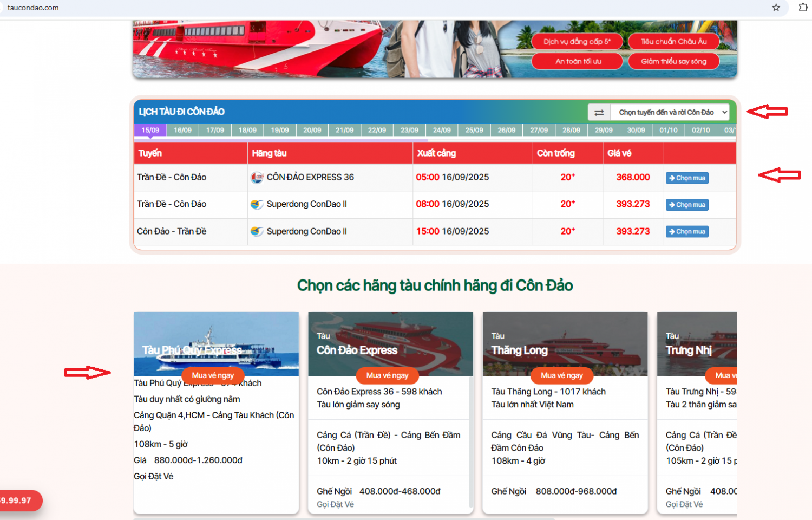
Task: Click Mua vé ngay on Thăng Long card
Action: coord(561,375)
